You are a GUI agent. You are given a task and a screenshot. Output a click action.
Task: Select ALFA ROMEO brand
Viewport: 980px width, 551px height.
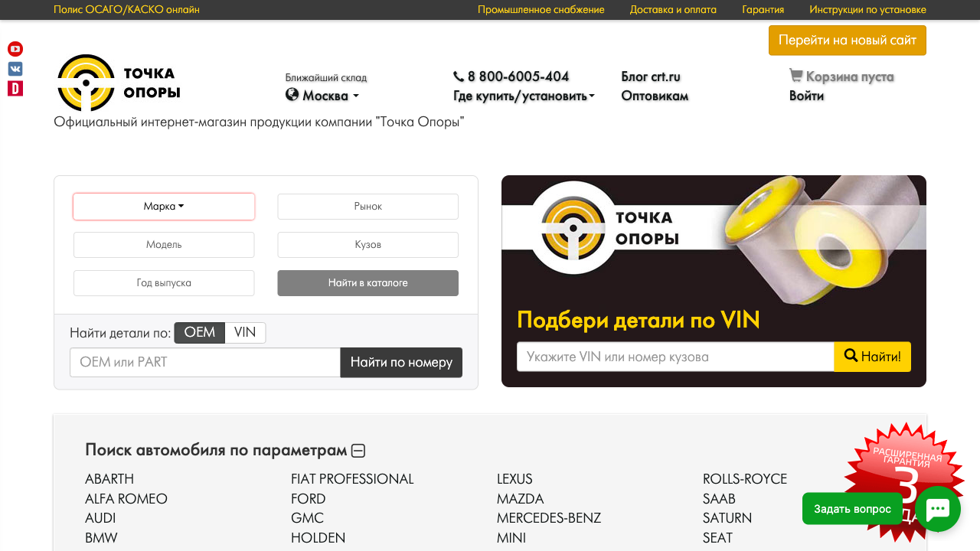[126, 499]
